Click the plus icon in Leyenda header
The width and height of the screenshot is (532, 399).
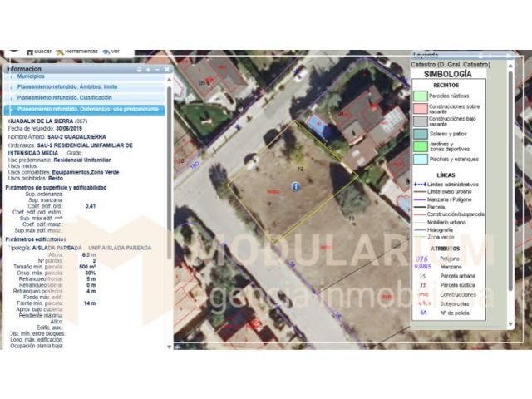[490, 56]
